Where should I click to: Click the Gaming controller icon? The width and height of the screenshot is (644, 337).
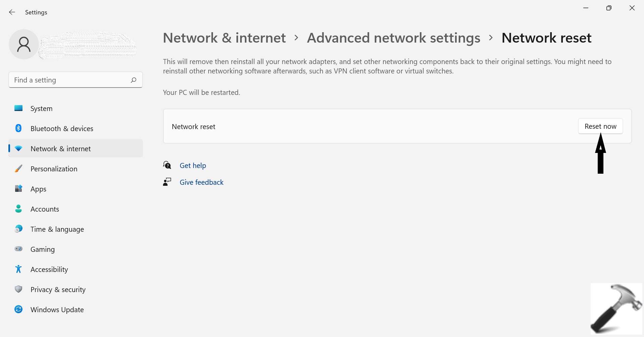pos(18,249)
